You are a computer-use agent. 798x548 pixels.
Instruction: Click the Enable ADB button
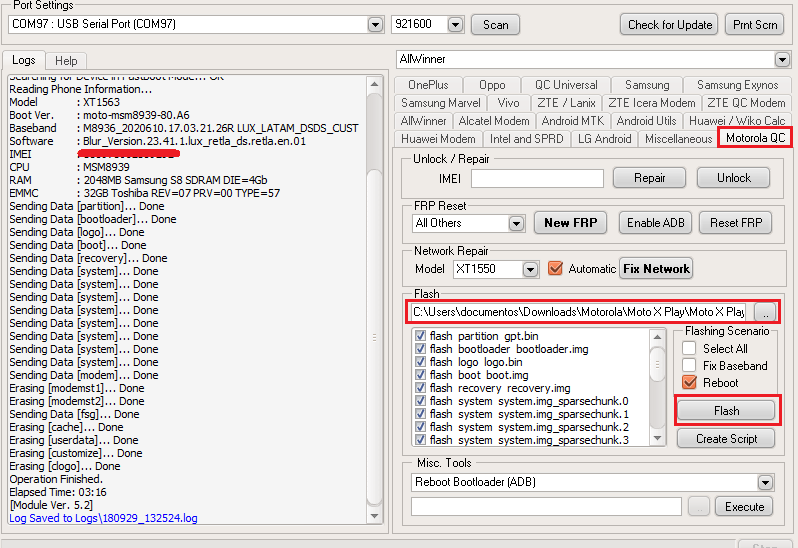656,223
